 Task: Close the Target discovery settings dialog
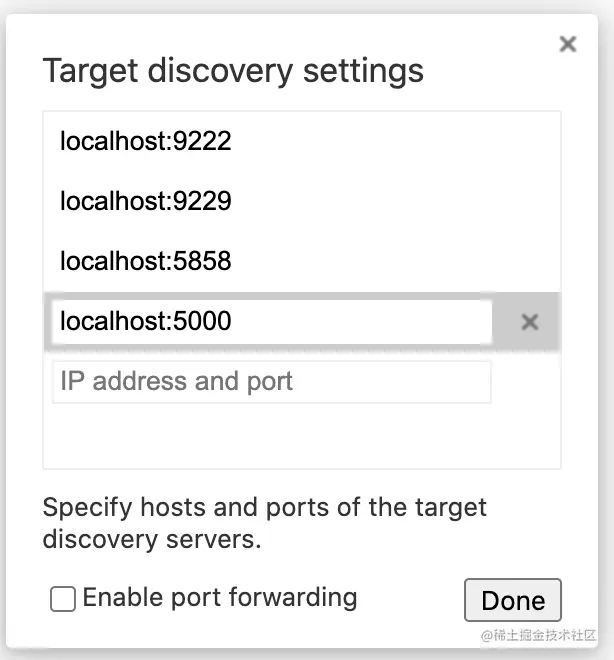[568, 44]
